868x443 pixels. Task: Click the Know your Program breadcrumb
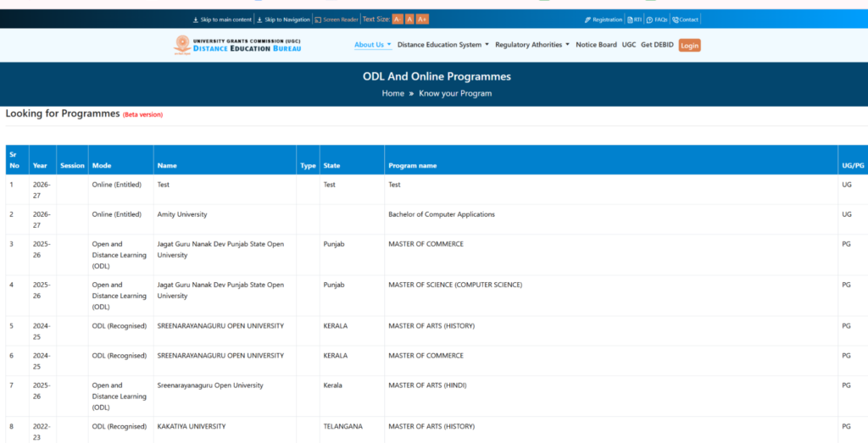click(x=455, y=93)
